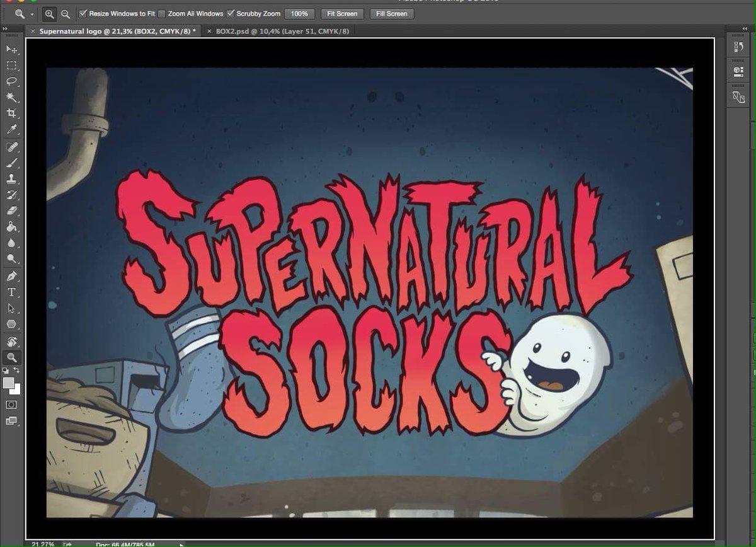The image size is (756, 547).
Task: Select the Magic Wand tool
Action: [11, 98]
